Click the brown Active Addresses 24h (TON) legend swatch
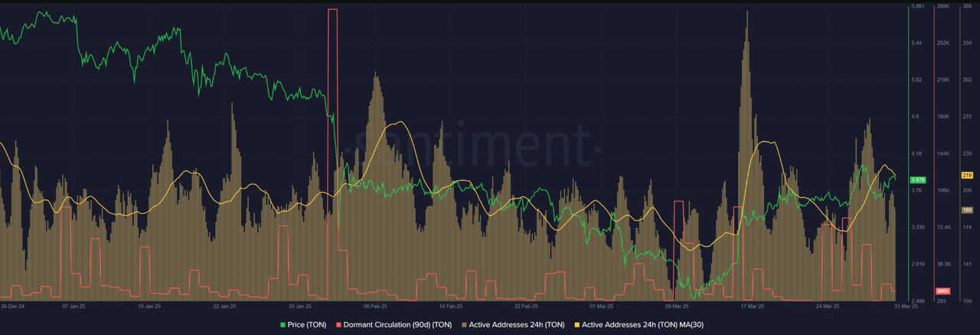Image resolution: width=980 pixels, height=335 pixels. pos(465,324)
